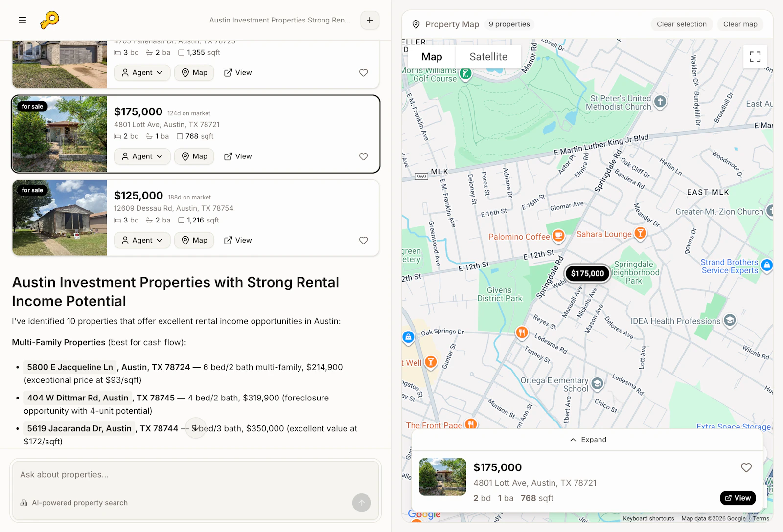Click the $175,000 price marker on map
Image resolution: width=783 pixels, height=532 pixels.
587,274
